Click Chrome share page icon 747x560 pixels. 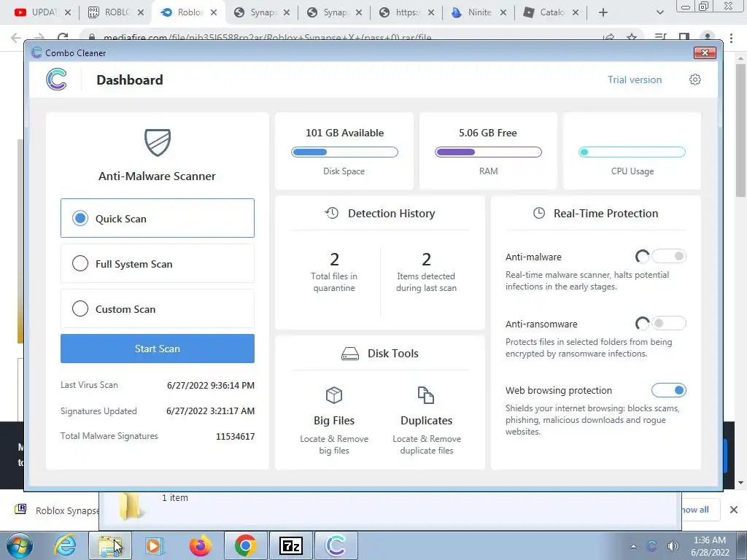point(608,37)
